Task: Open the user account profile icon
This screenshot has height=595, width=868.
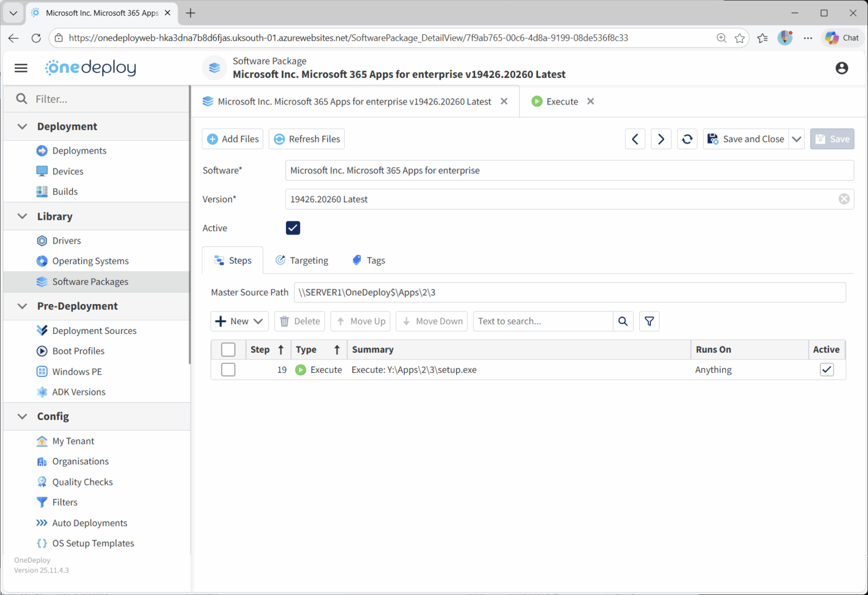Action: pos(841,68)
